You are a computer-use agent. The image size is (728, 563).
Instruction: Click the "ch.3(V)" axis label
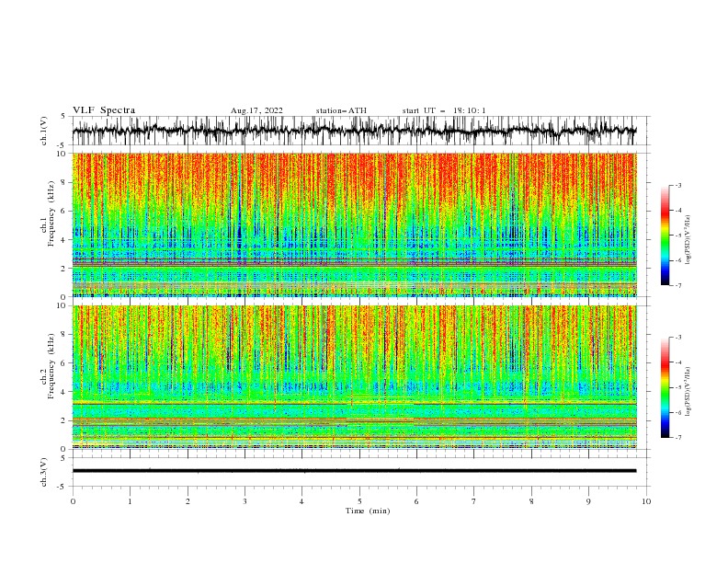point(44,472)
